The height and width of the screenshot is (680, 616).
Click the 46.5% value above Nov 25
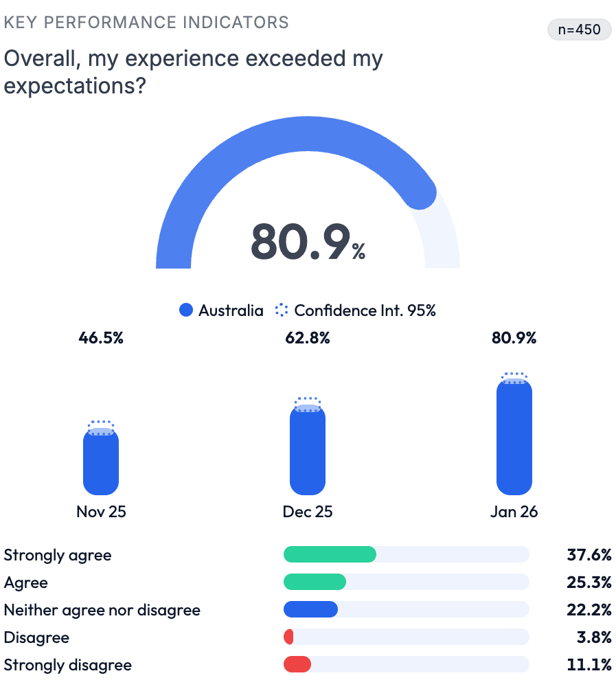[x=101, y=338]
